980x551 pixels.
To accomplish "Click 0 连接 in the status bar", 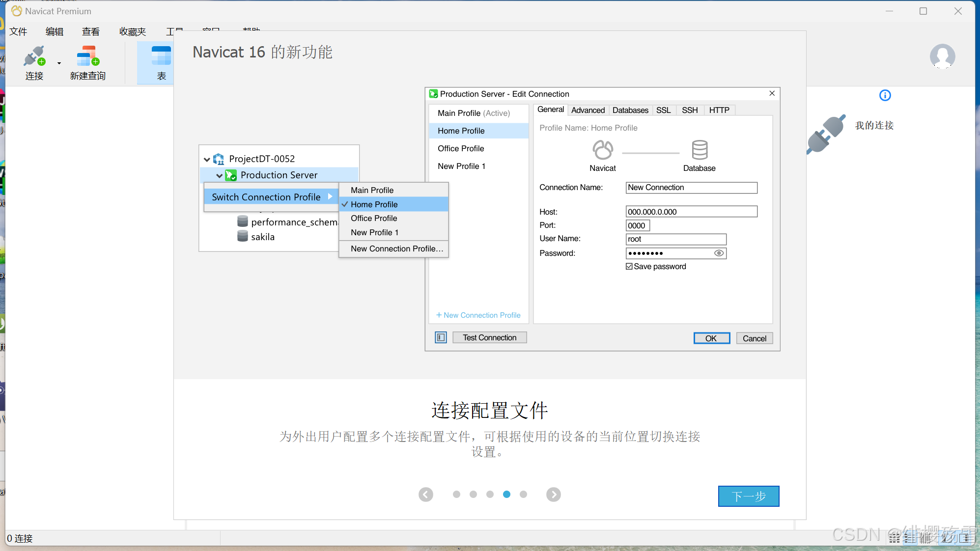I will click(x=20, y=538).
